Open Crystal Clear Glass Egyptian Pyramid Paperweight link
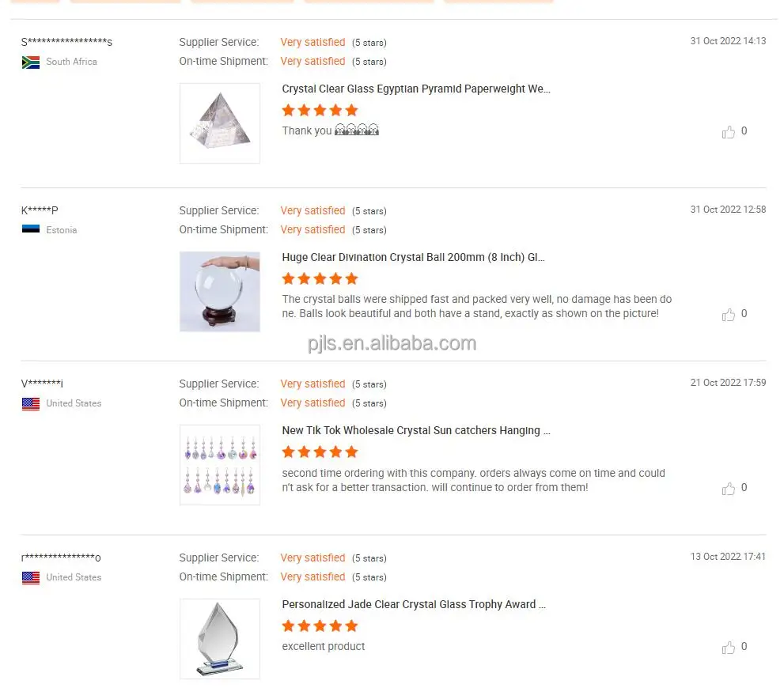This screenshot has width=784, height=688. (x=416, y=89)
